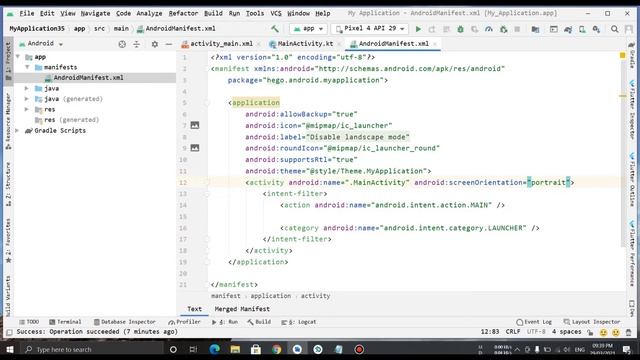Click the gutter image icon on line 9
This screenshot has height=360, width=640.
pos(195,148)
